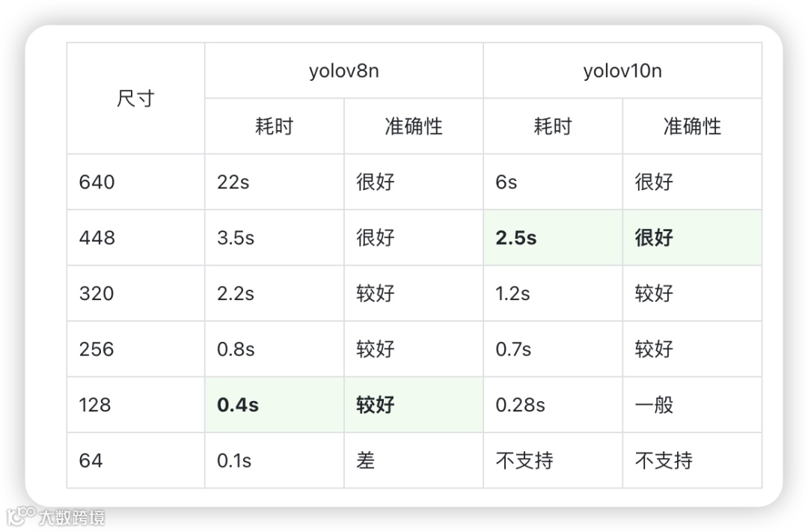The width and height of the screenshot is (808, 532).
Task: Click the highlighted 2.5s cell
Action: coord(553,238)
